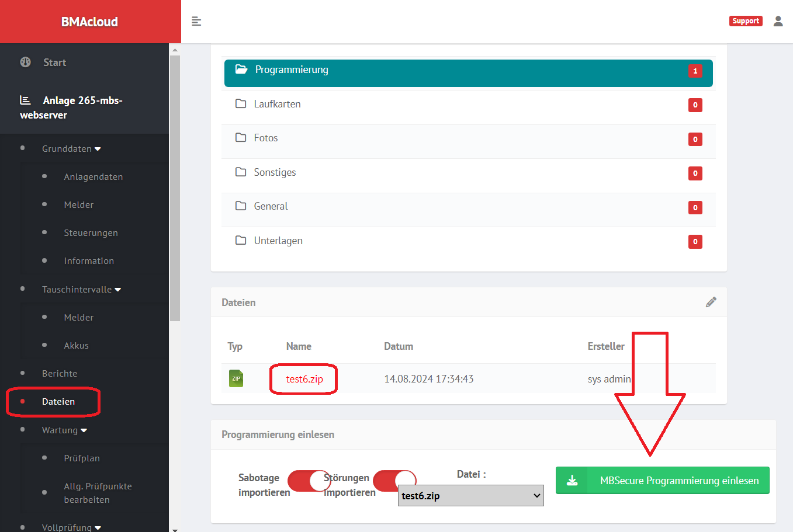793x532 pixels.
Task: Click MBSecure Programmierung einlesen button
Action: pyautogui.click(x=663, y=481)
